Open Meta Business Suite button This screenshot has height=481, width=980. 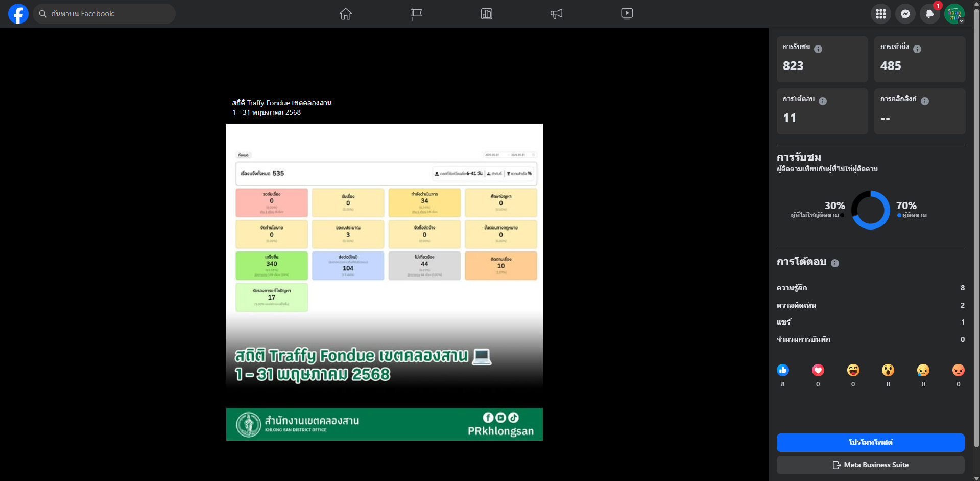871,465
